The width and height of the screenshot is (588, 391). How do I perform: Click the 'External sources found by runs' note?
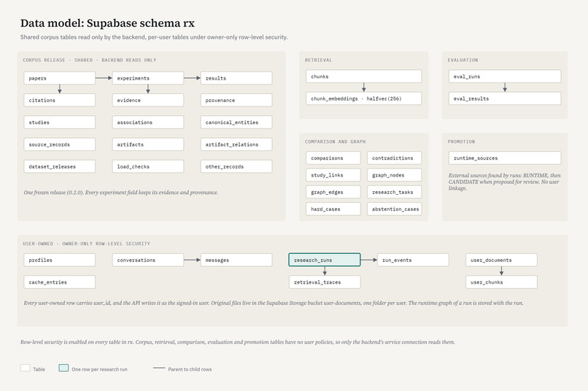click(x=504, y=182)
